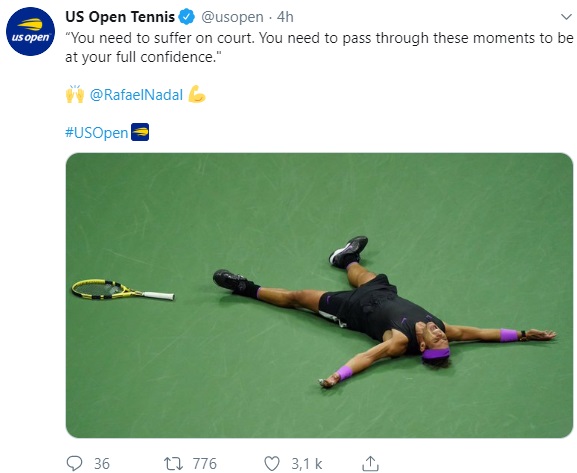Click the @usopen handle
Image resolution: width=577 pixels, height=473 pixels.
(x=232, y=17)
